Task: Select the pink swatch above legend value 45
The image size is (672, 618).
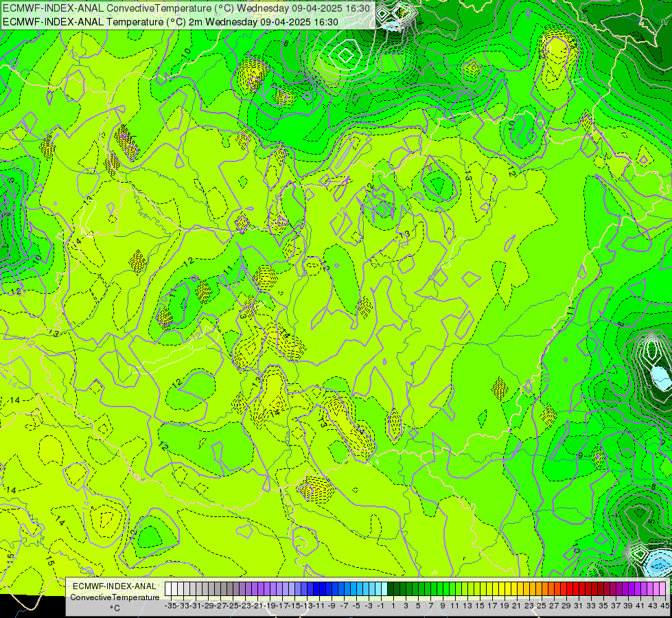Action: coord(662,589)
